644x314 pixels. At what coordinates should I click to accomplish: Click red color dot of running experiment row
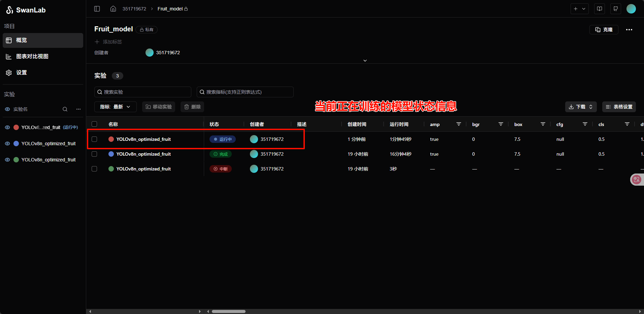coord(111,139)
